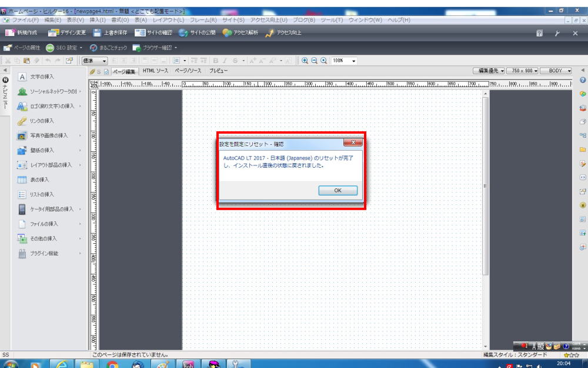Screen dimensions: 588x368
Task: Click the Windows Start button
Action: pyautogui.click(x=11, y=364)
